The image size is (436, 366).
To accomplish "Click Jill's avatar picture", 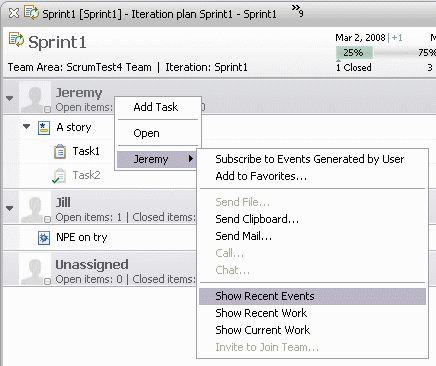I will click(35, 207).
